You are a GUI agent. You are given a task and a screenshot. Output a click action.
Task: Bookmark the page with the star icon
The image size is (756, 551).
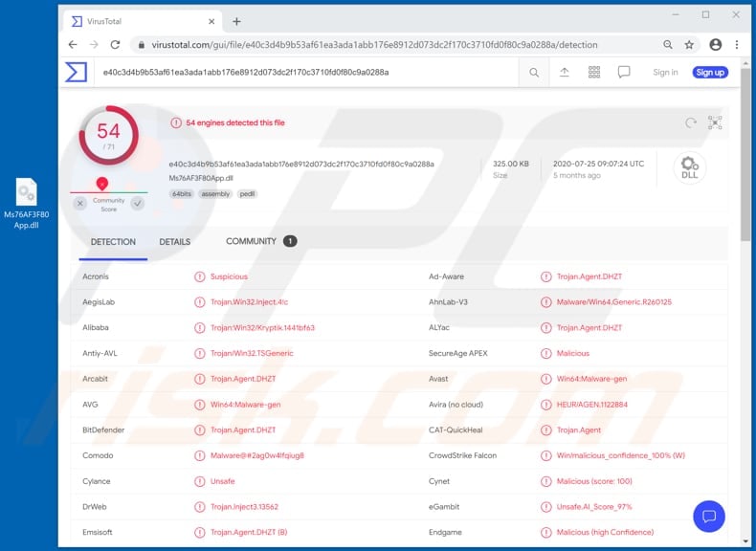689,45
